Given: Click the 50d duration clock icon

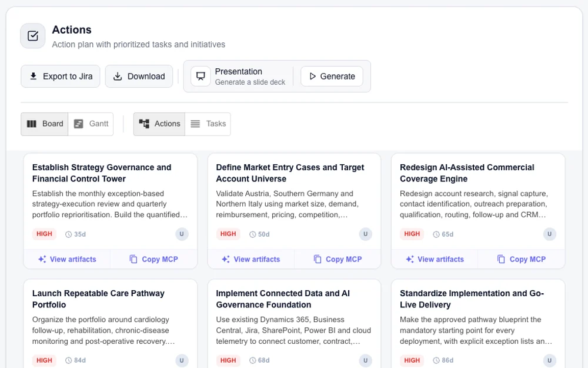Looking at the screenshot, I should pyautogui.click(x=253, y=234).
